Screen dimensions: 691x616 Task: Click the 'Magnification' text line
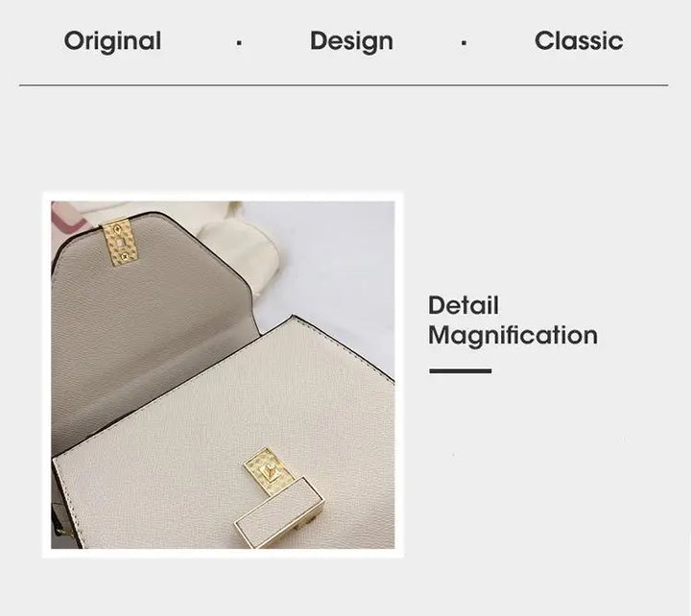(512, 335)
